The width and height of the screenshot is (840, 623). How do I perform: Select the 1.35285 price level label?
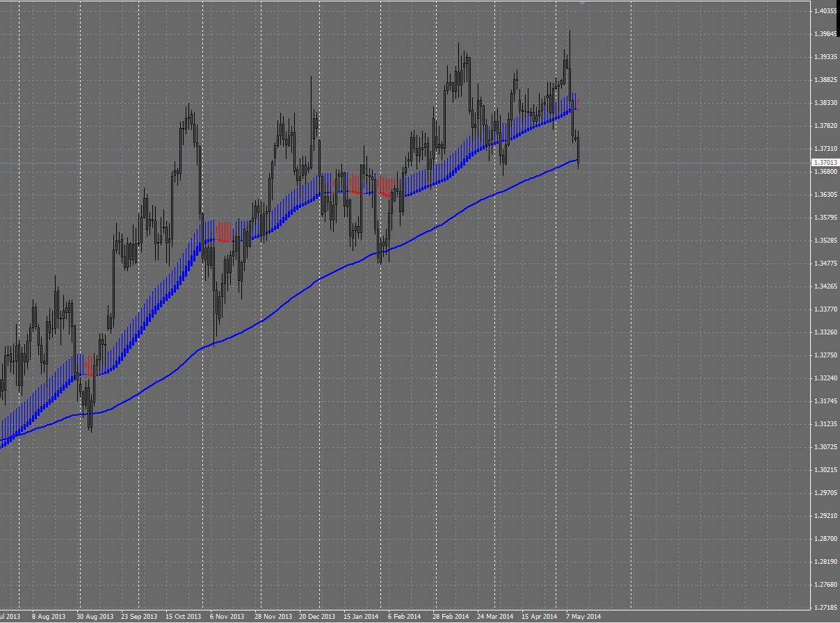pyautogui.click(x=826, y=241)
